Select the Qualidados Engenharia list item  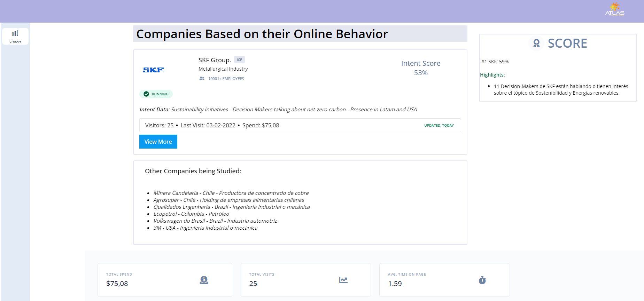point(232,207)
